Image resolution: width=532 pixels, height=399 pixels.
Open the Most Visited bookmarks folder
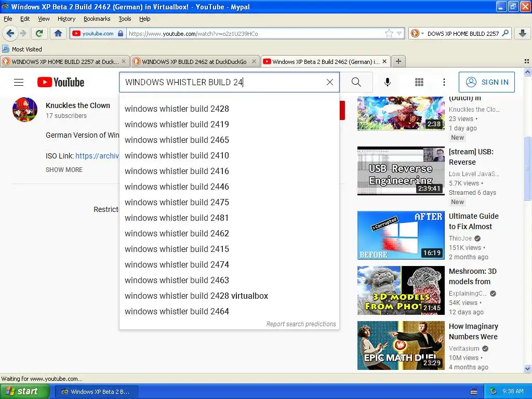(22, 49)
